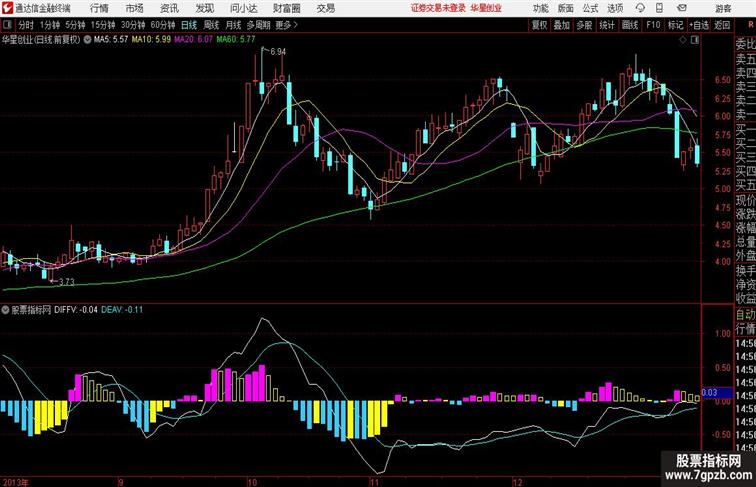Viewport: 756px width, 487px height.
Task: Click the 华星创业(日线 前复权) chart title
Action: (x=41, y=40)
